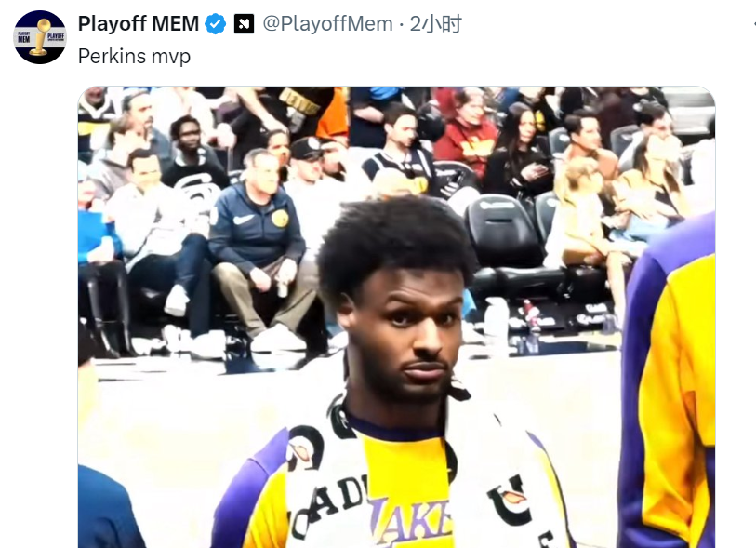Click the empty black courtside chair
Viewport: 756px width, 548px height.
point(501,232)
